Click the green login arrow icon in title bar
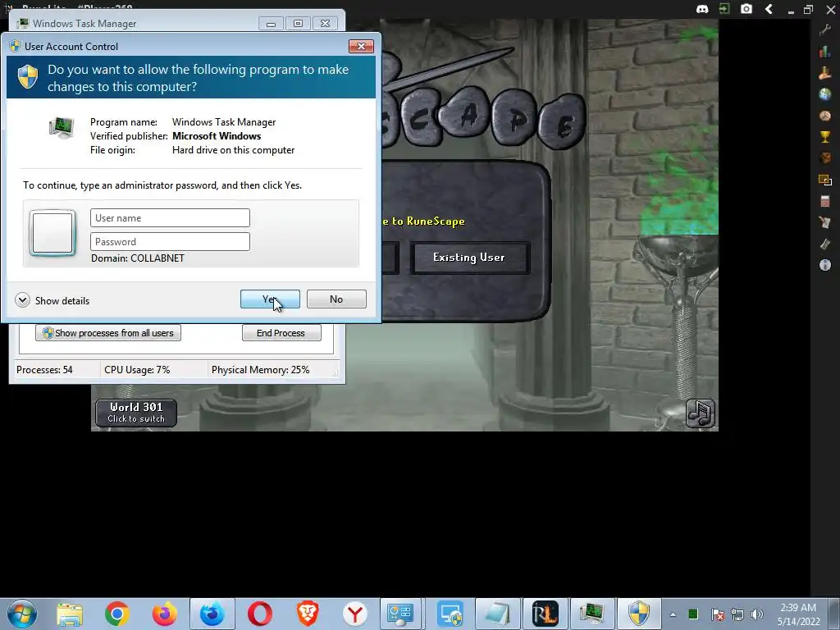The image size is (840, 630). click(x=724, y=9)
